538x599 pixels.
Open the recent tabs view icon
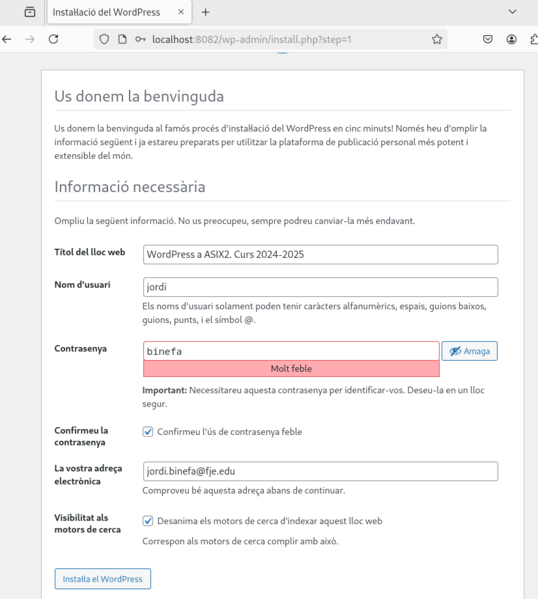click(30, 12)
